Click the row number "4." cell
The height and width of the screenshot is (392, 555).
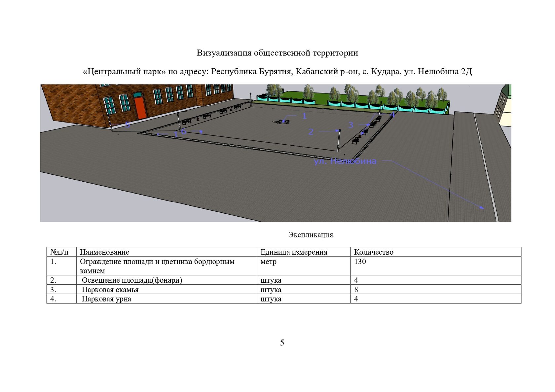point(61,299)
